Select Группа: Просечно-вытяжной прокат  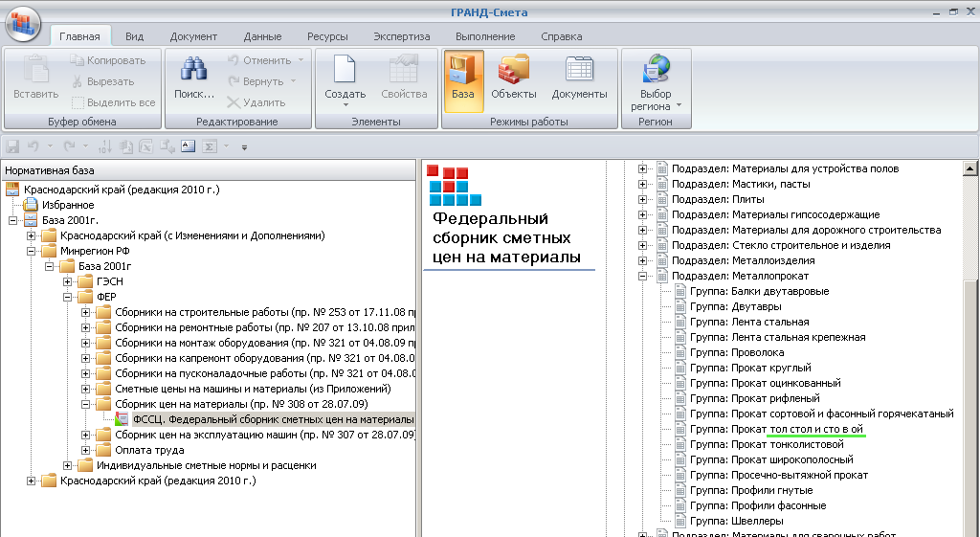click(x=779, y=475)
